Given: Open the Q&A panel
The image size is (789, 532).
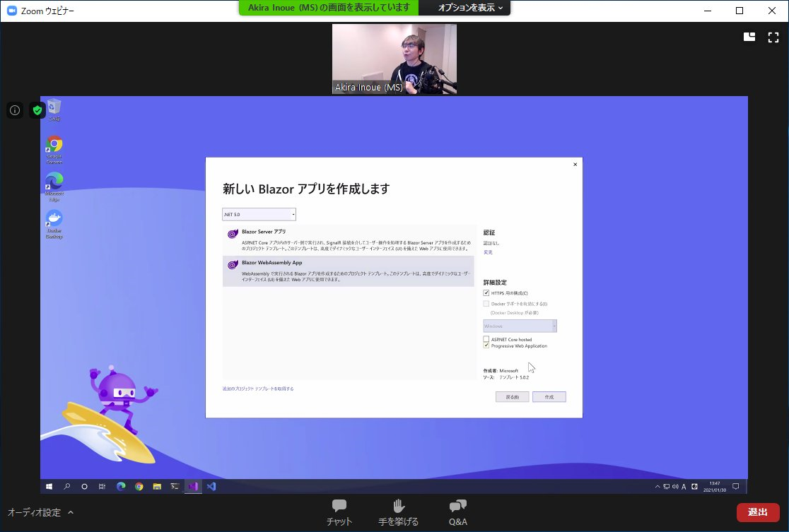Looking at the screenshot, I should click(x=458, y=512).
